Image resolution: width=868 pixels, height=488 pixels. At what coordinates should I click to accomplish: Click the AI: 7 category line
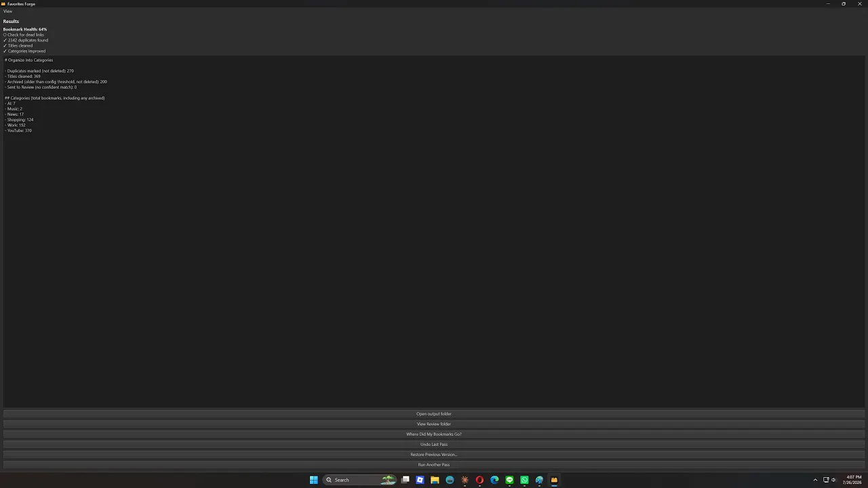[x=10, y=104]
